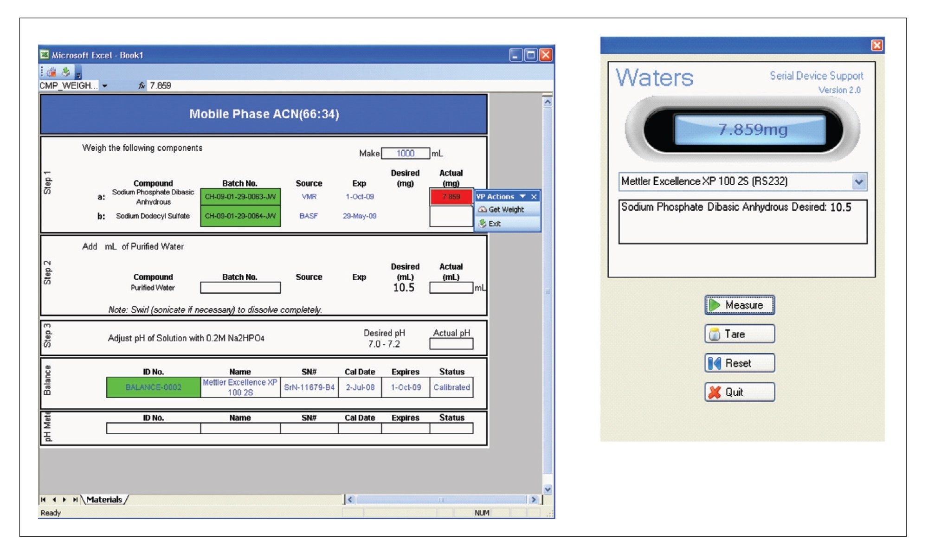This screenshot has height=560, width=928.
Task: Click the first Excel toolbar icon
Action: point(52,71)
